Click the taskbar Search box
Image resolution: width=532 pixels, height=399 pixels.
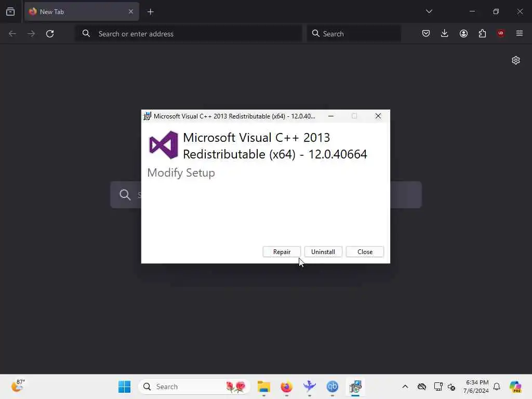pos(194,387)
